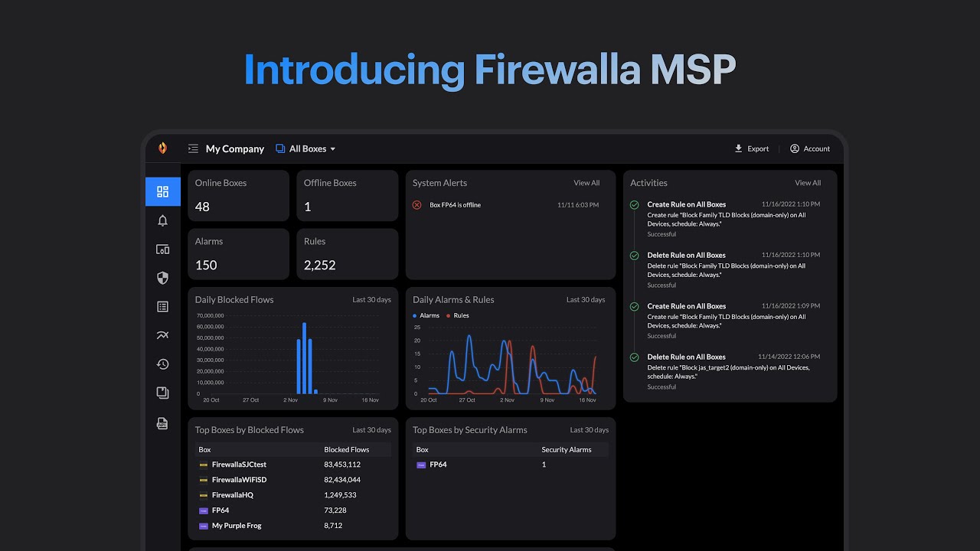Click the Export download icon

[739, 148]
